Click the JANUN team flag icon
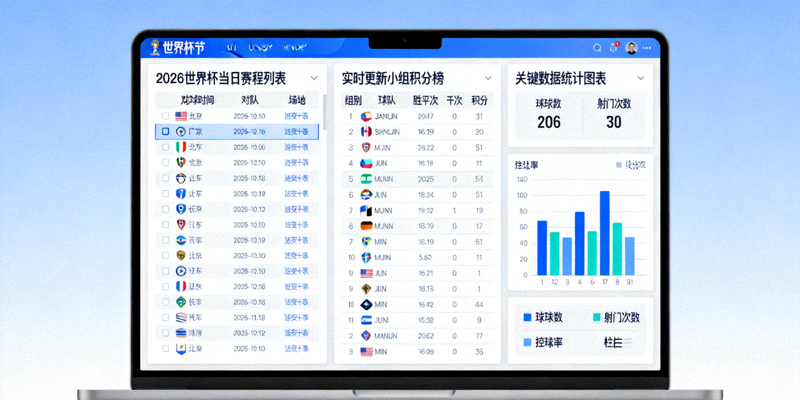 [366, 116]
